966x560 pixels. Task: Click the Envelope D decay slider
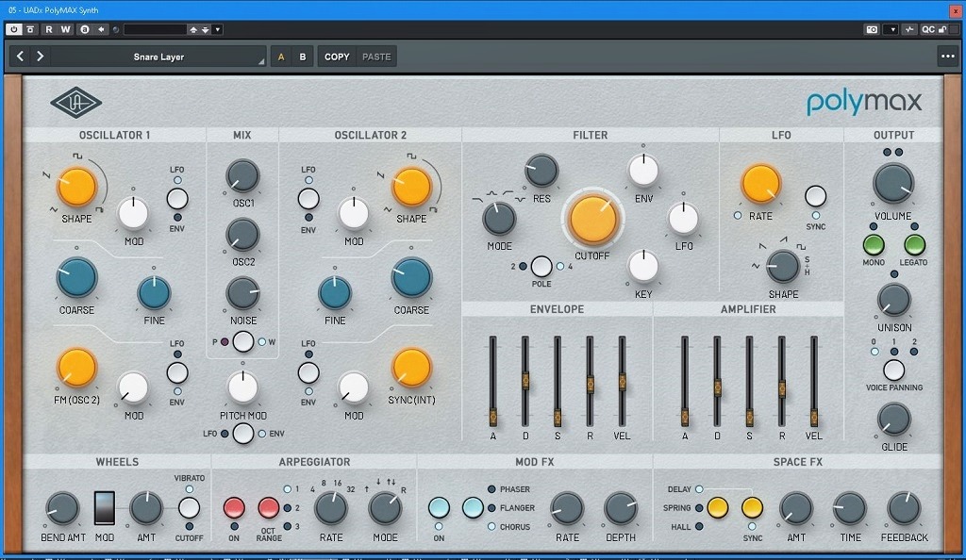(x=525, y=381)
